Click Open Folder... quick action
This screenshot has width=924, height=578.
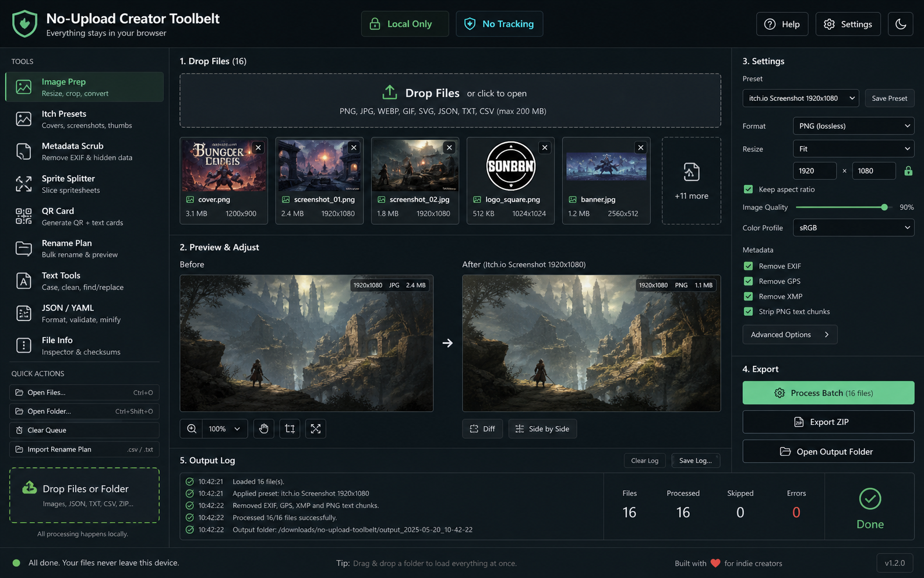[x=84, y=411]
